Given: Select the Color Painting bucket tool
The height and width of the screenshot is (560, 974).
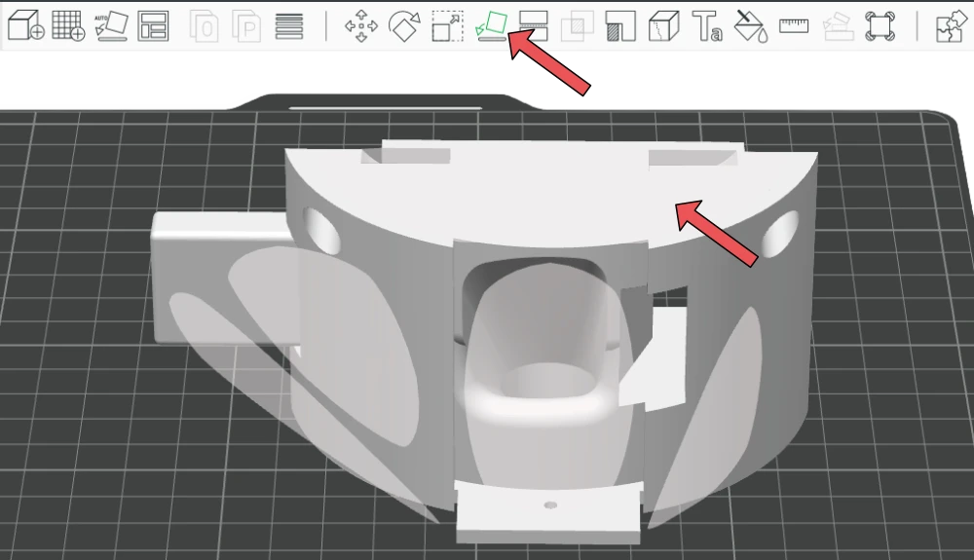Looking at the screenshot, I should coord(749,26).
